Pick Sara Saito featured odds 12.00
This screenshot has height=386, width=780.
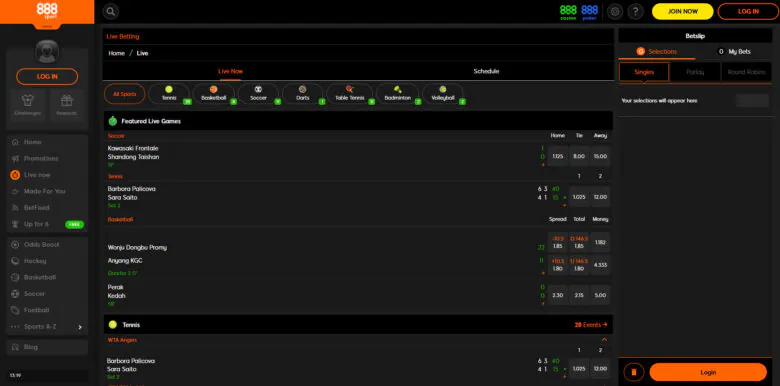point(600,197)
